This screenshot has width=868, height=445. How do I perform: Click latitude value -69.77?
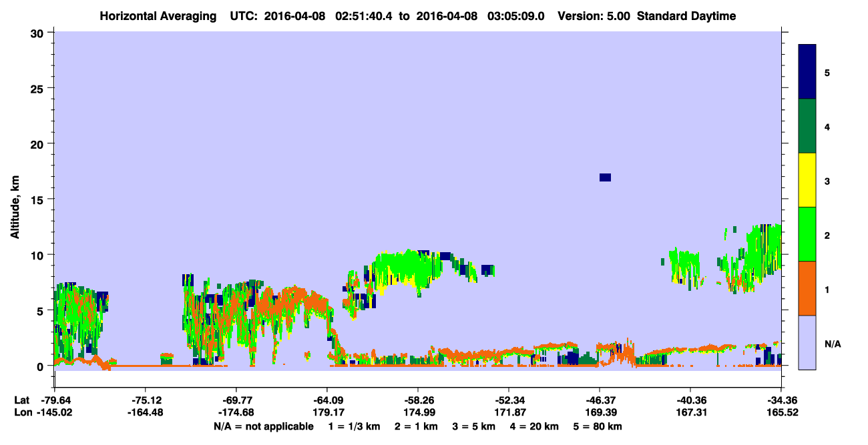[236, 400]
